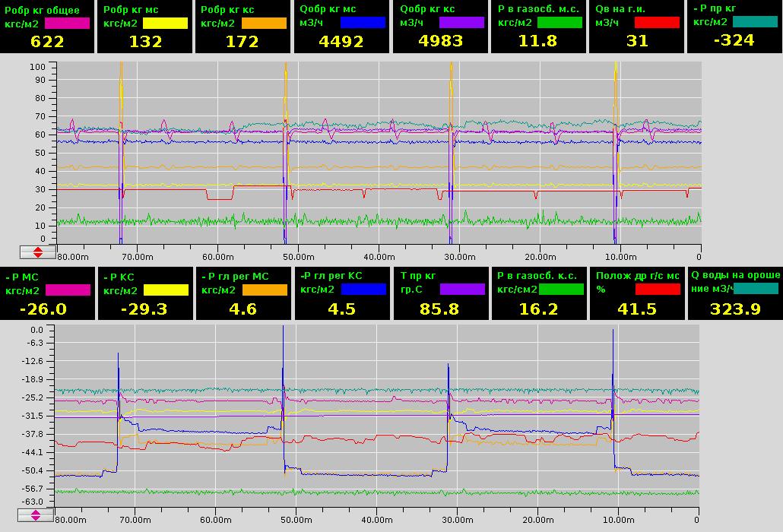783x532 pixels.
Task: Click the teal swatch for Q воды на орошение
Action: [756, 289]
